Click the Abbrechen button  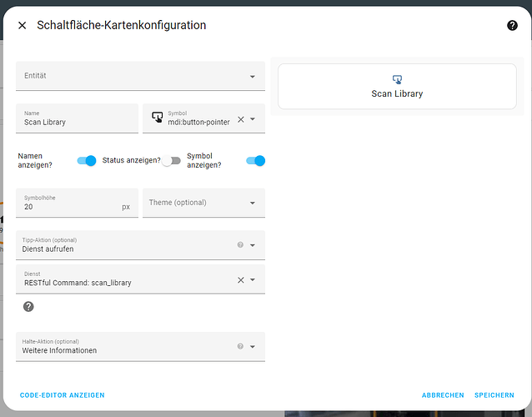point(443,395)
